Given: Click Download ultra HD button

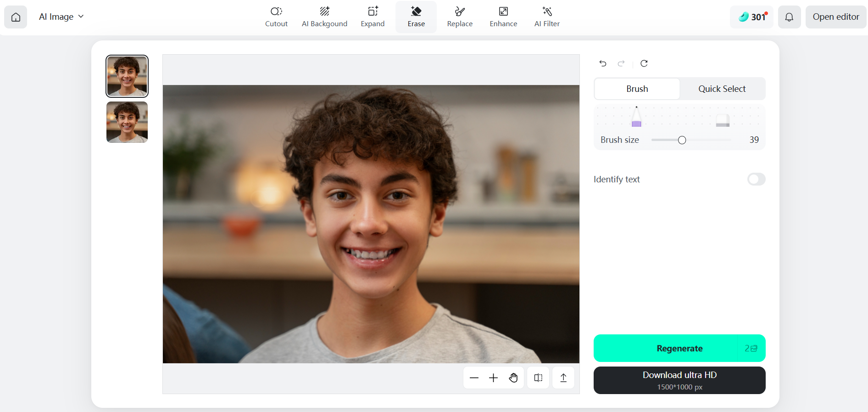Looking at the screenshot, I should pyautogui.click(x=679, y=380).
